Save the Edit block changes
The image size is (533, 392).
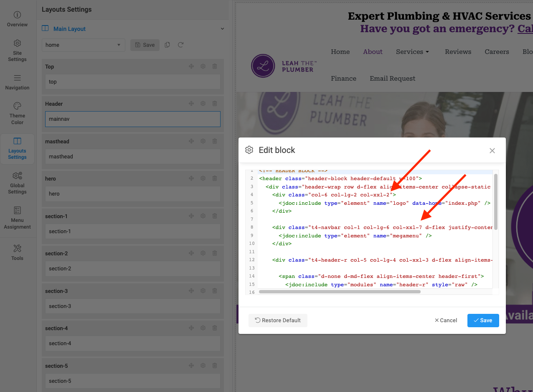coord(483,321)
